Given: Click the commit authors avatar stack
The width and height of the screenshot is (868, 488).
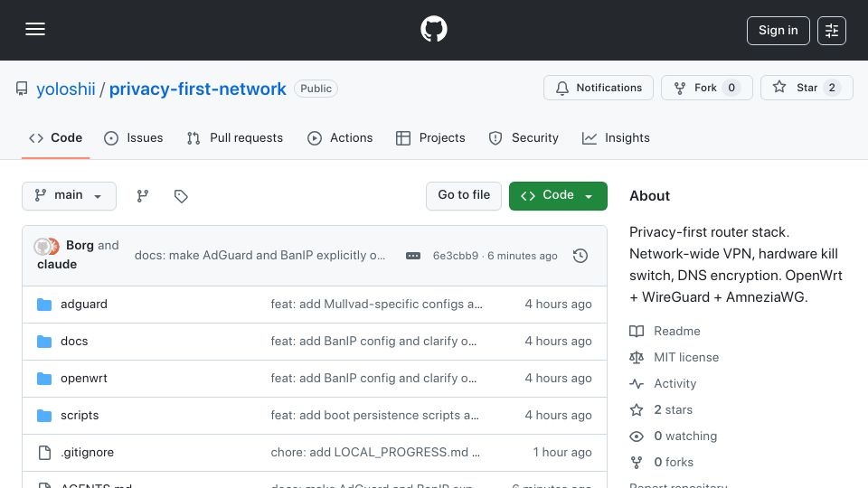Looking at the screenshot, I should (46, 246).
